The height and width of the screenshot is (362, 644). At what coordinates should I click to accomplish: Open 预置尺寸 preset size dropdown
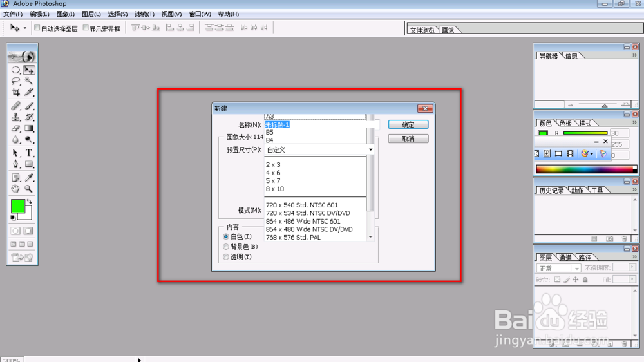(319, 149)
